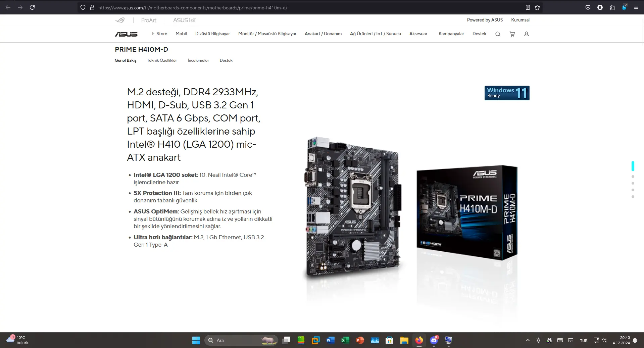Open the Kampanyalar link
The width and height of the screenshot is (644, 348).
tap(451, 34)
